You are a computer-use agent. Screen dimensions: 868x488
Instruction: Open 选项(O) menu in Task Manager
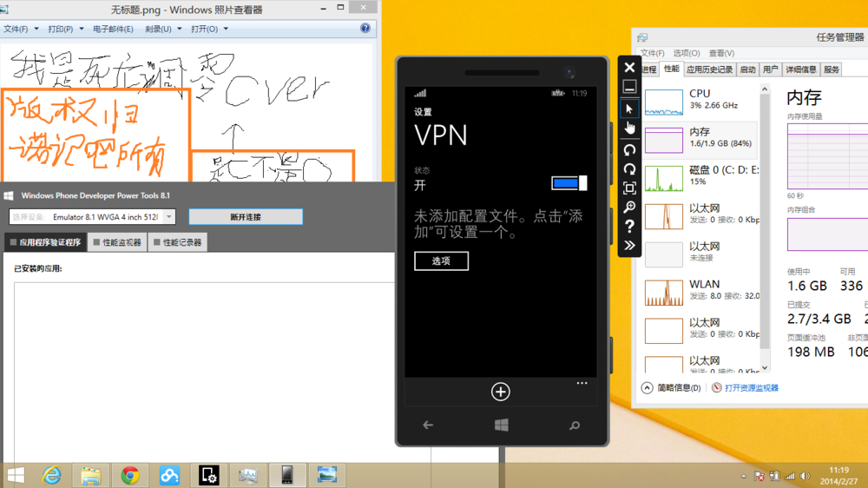pyautogui.click(x=687, y=53)
